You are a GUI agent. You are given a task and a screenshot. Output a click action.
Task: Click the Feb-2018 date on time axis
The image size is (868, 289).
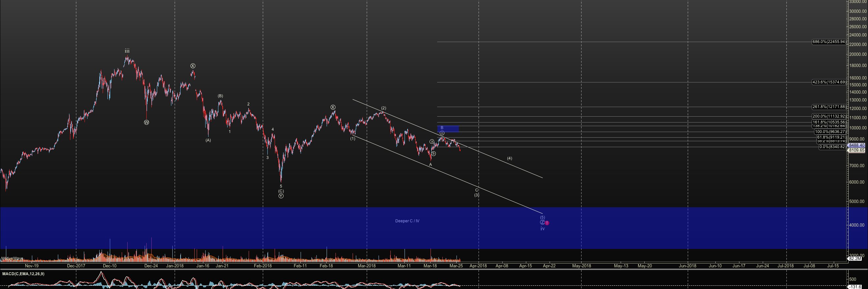(263, 266)
